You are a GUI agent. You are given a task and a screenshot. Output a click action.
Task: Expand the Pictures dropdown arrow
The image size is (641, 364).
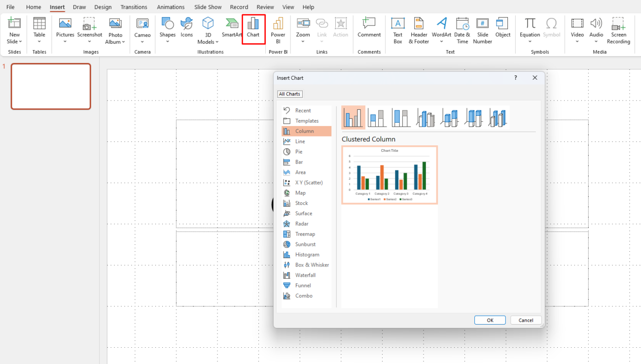[x=65, y=42]
